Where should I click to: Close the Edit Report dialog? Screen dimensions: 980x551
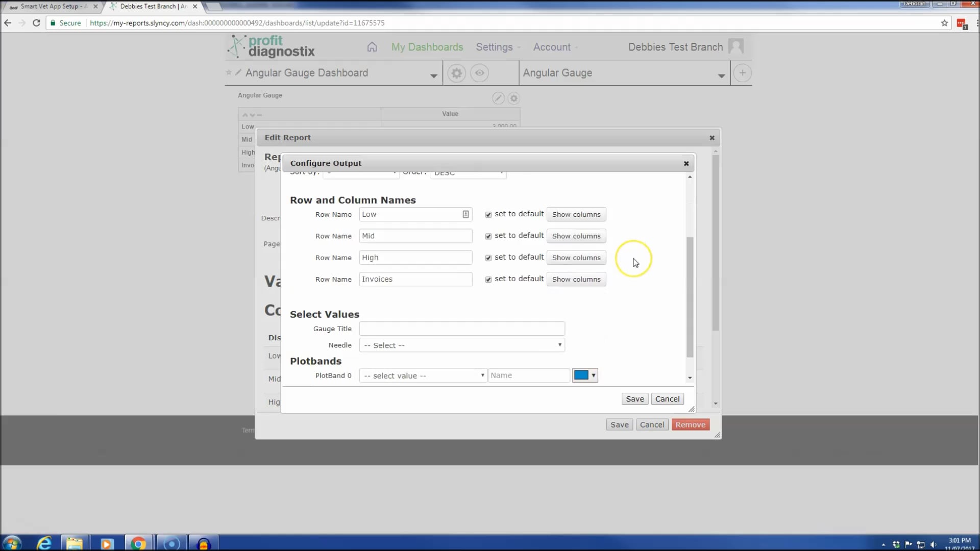[x=712, y=138]
